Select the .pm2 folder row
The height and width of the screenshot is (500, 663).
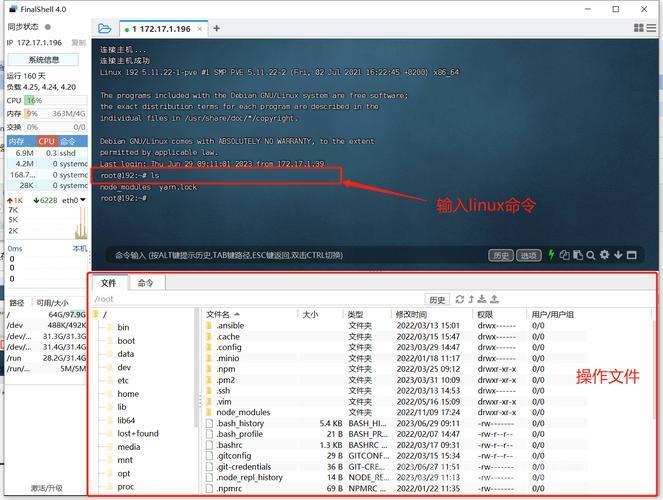point(395,380)
